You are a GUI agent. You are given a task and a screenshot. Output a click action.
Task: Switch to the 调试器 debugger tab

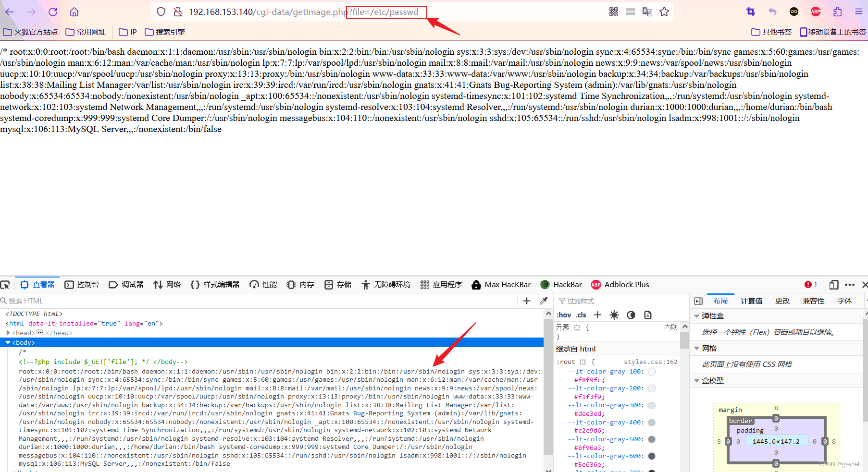[x=126, y=285]
